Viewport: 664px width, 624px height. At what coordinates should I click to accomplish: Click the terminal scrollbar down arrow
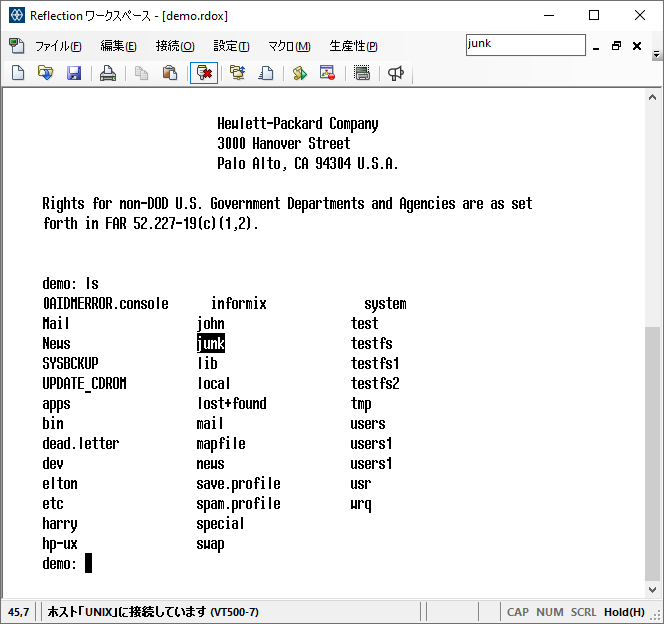click(652, 589)
